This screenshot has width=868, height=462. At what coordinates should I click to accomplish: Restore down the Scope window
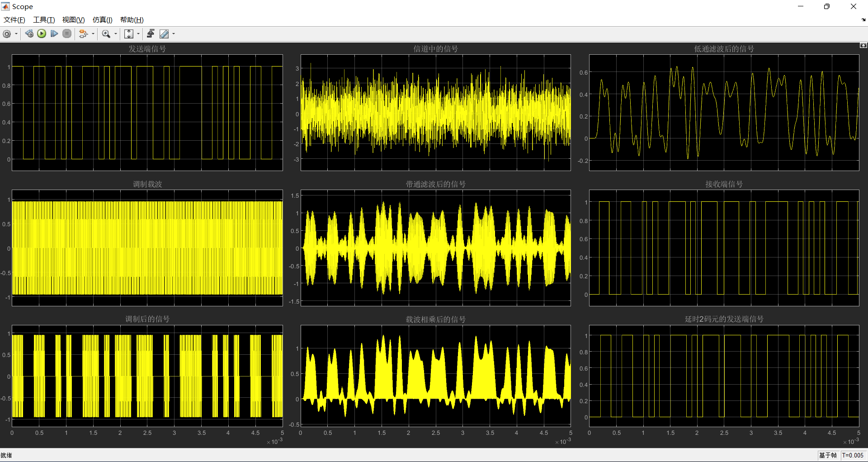pyautogui.click(x=827, y=6)
